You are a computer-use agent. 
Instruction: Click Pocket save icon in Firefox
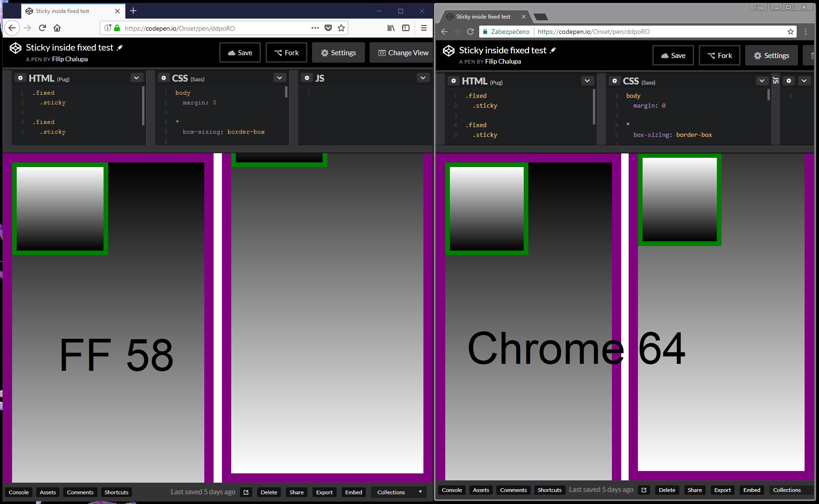328,28
